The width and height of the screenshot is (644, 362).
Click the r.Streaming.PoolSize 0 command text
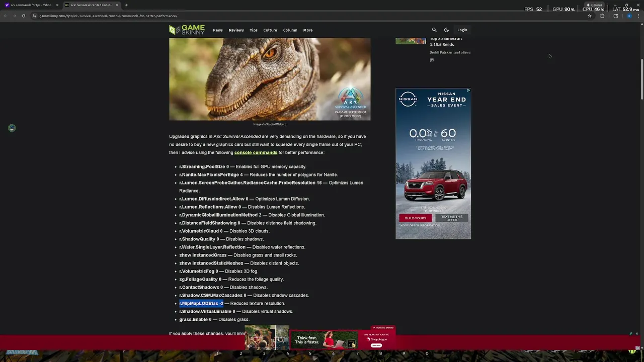[204, 166]
